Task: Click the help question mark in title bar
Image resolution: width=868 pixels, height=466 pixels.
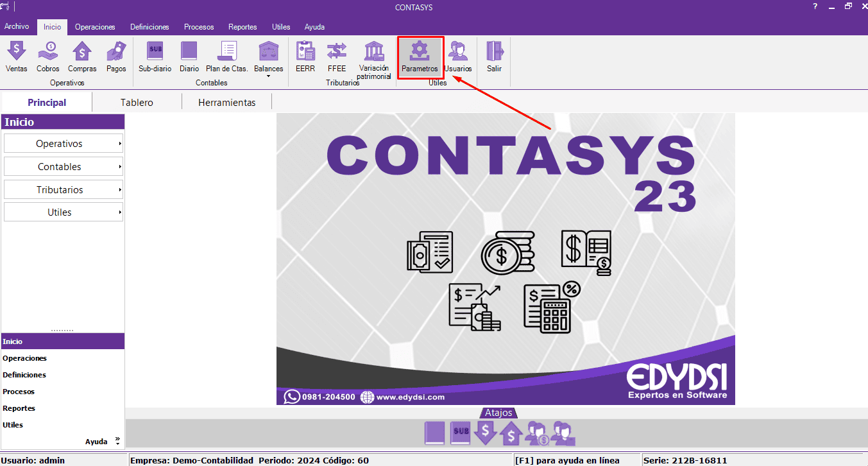Action: (x=815, y=6)
